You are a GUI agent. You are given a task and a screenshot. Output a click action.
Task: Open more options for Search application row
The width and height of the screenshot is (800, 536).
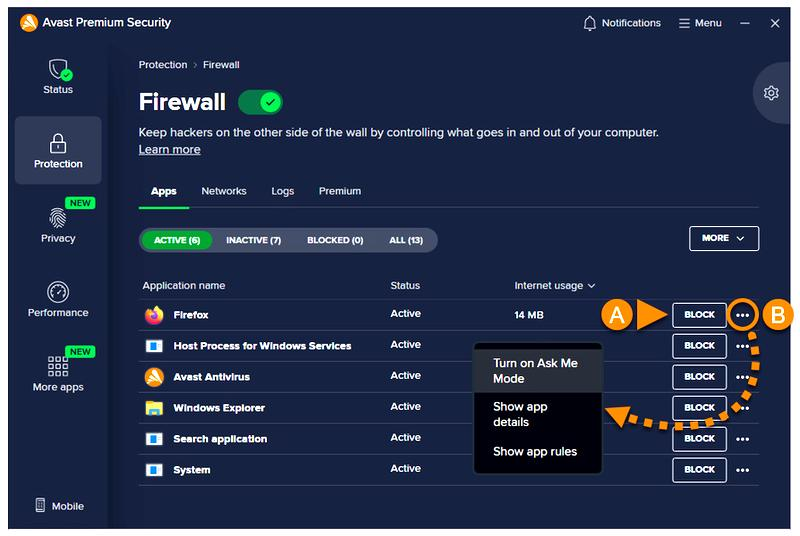742,439
